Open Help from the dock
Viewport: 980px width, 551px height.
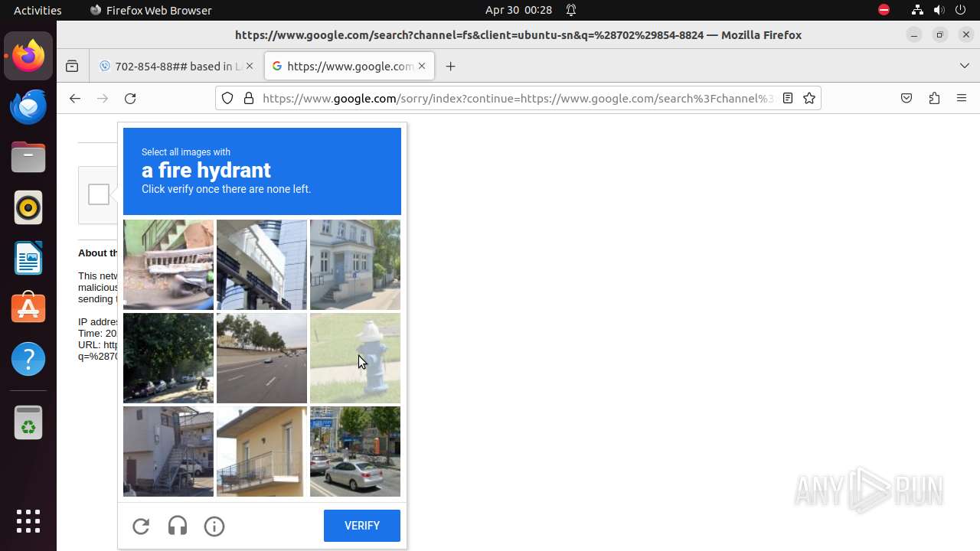pyautogui.click(x=28, y=359)
